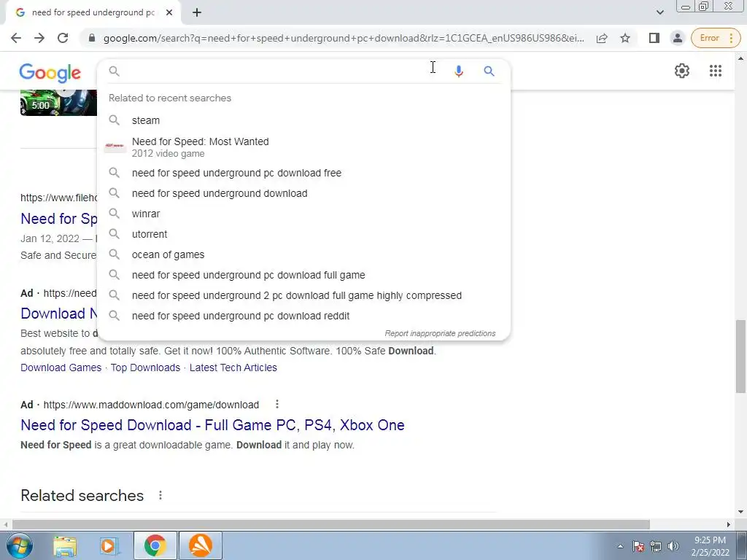
Task: Choose the 'winrar' suggestion
Action: point(303,214)
